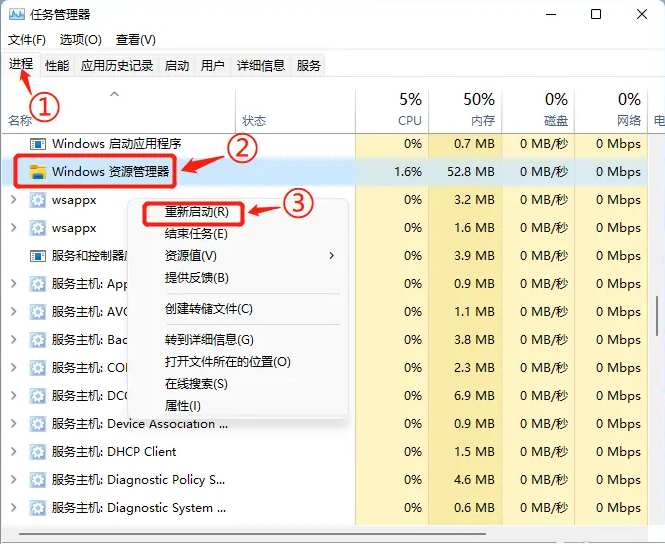Click the gear icon of 服务主机: App row

tap(38, 284)
